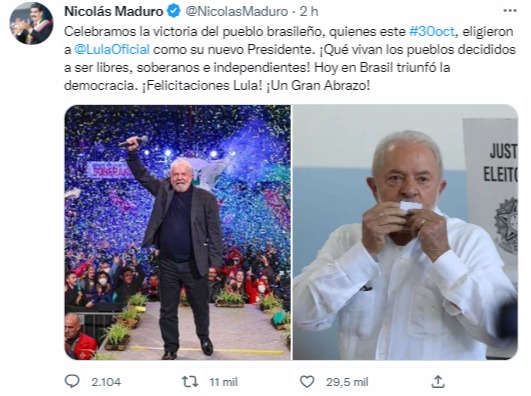Click the reply speech bubble icon
This screenshot has height=396, width=531.
(72, 382)
